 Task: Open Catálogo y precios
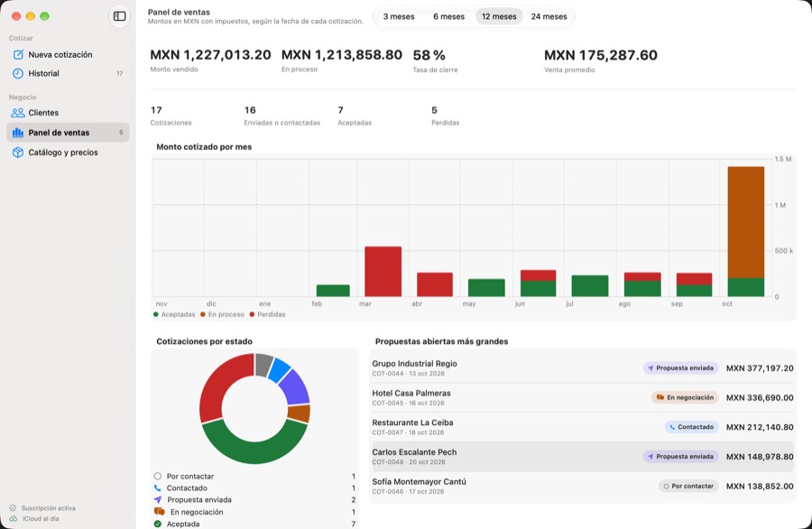tap(68, 153)
